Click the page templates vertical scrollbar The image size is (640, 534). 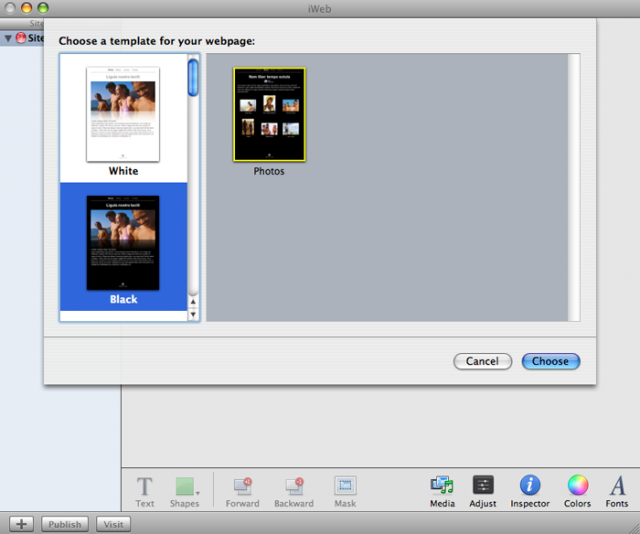point(574,187)
